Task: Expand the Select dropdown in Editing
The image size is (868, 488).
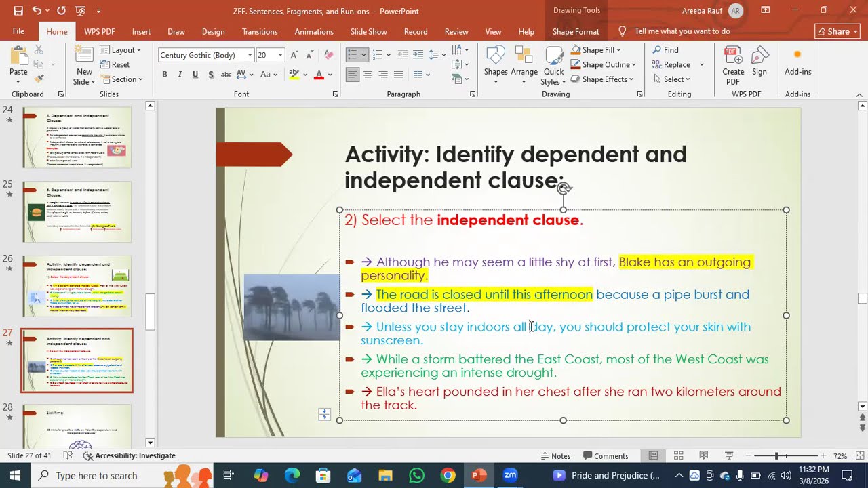Action: (671, 79)
